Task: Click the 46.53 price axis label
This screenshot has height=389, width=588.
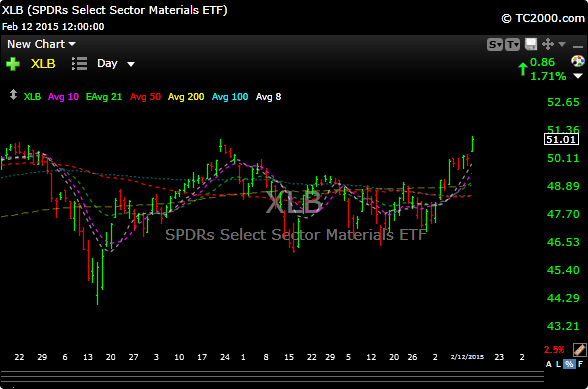Action: click(x=563, y=242)
